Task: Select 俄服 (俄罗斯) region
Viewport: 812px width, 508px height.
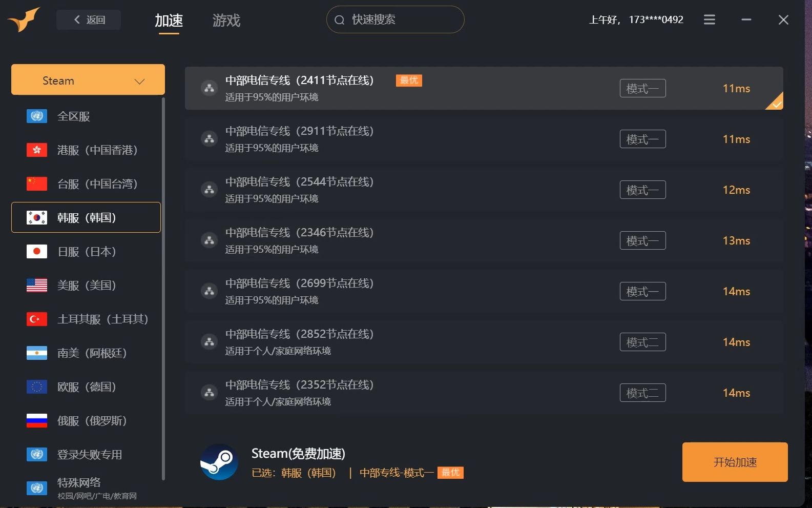Action: [x=86, y=420]
